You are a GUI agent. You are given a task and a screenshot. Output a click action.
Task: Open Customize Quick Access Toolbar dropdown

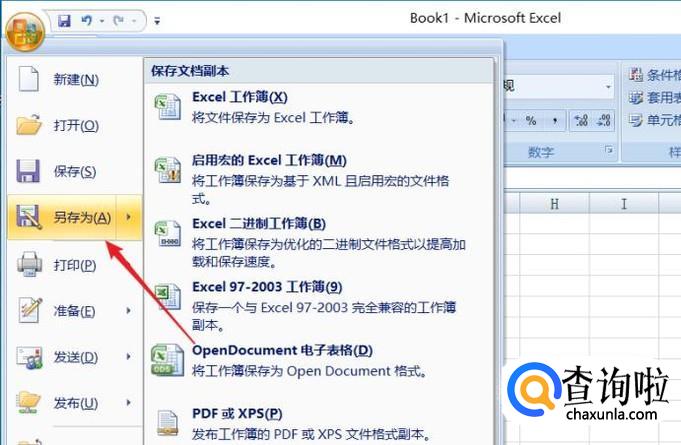tap(157, 21)
